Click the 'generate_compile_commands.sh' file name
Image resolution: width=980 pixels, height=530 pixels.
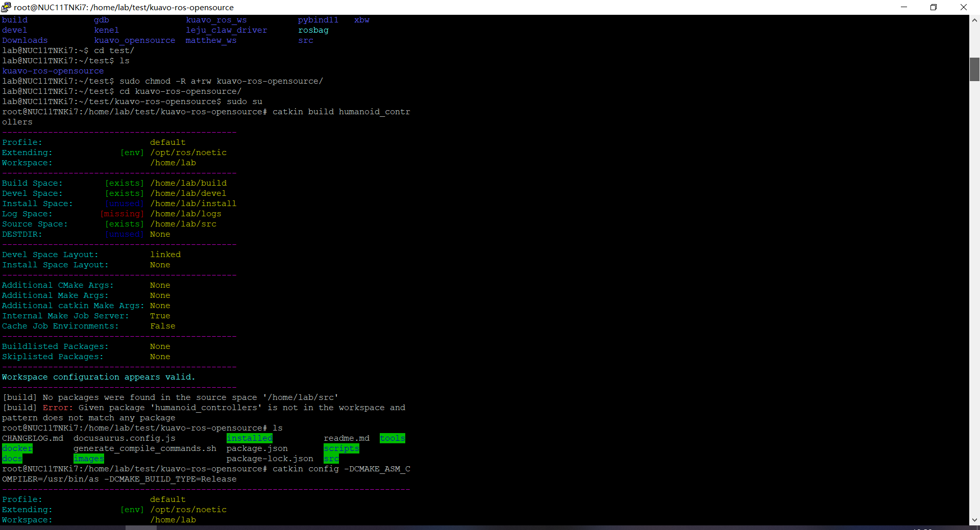[x=144, y=448]
